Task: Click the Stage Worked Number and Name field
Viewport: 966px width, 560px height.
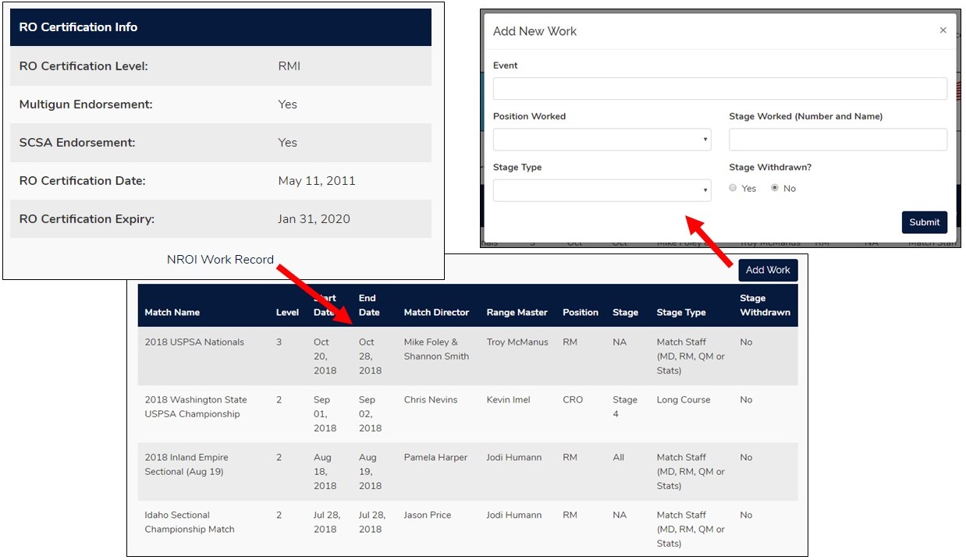Action: click(x=837, y=139)
